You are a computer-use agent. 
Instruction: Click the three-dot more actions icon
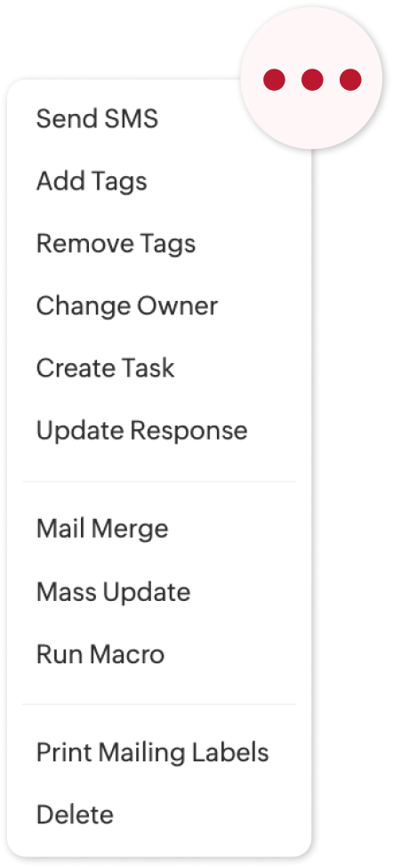coord(312,80)
